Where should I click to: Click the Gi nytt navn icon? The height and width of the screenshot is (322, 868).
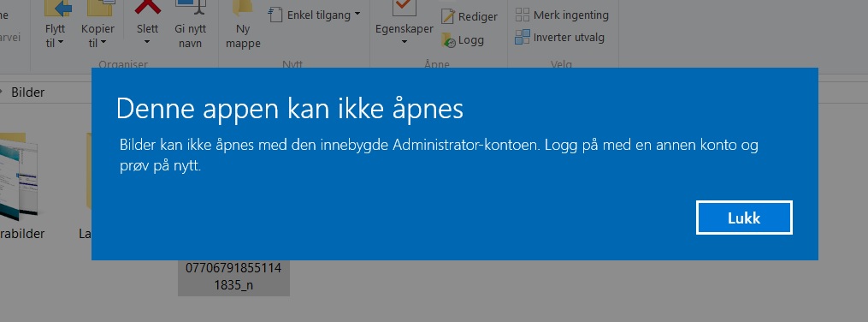click(191, 7)
